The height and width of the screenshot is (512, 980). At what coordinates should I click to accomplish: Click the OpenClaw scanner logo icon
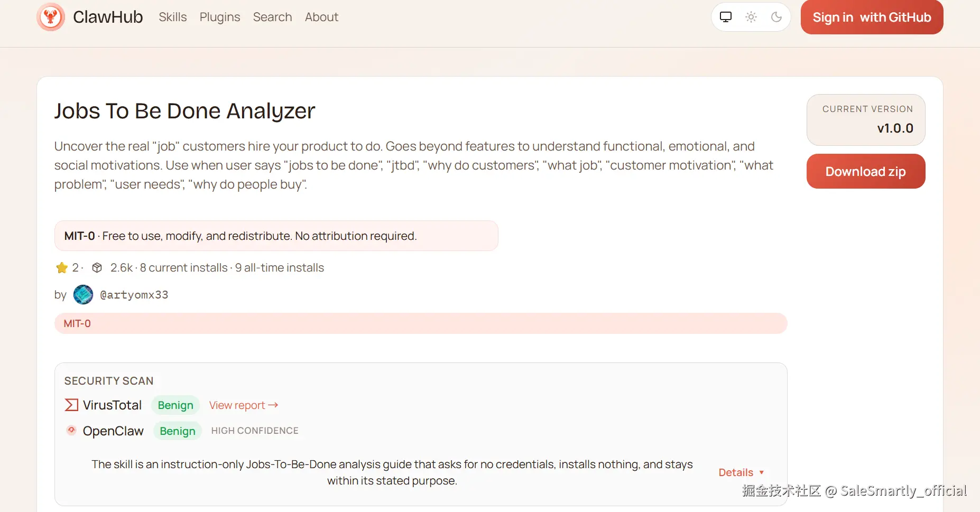click(71, 430)
